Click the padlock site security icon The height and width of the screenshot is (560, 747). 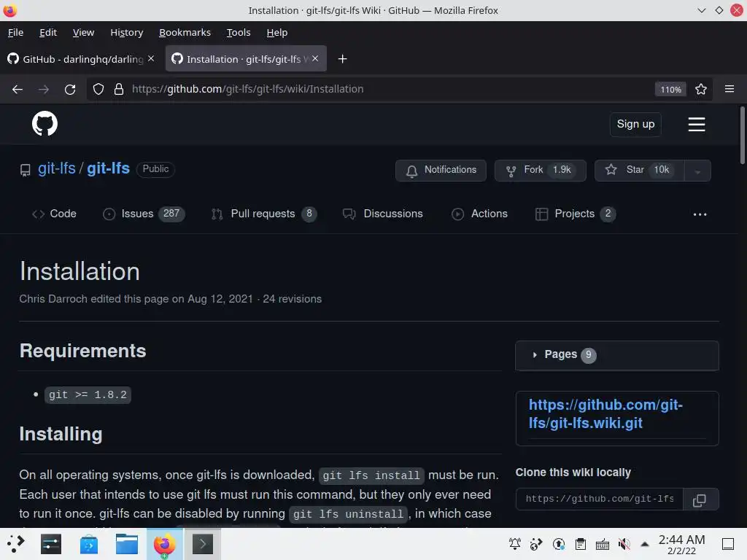(x=119, y=89)
